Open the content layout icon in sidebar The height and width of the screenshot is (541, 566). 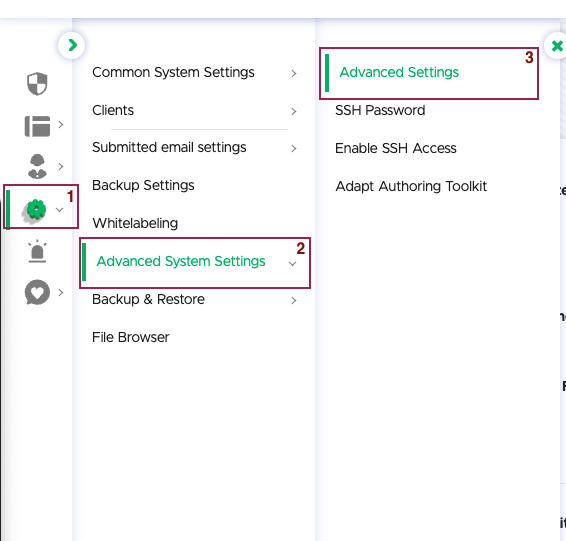(37, 126)
